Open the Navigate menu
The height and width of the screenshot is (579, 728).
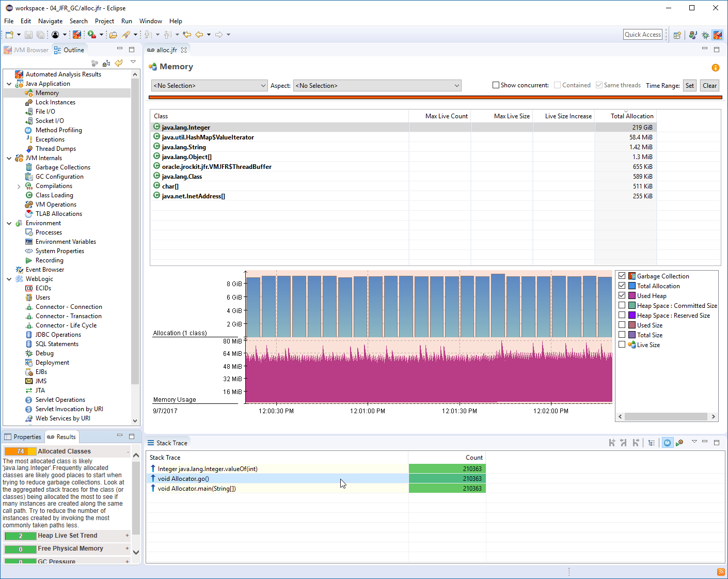(50, 21)
